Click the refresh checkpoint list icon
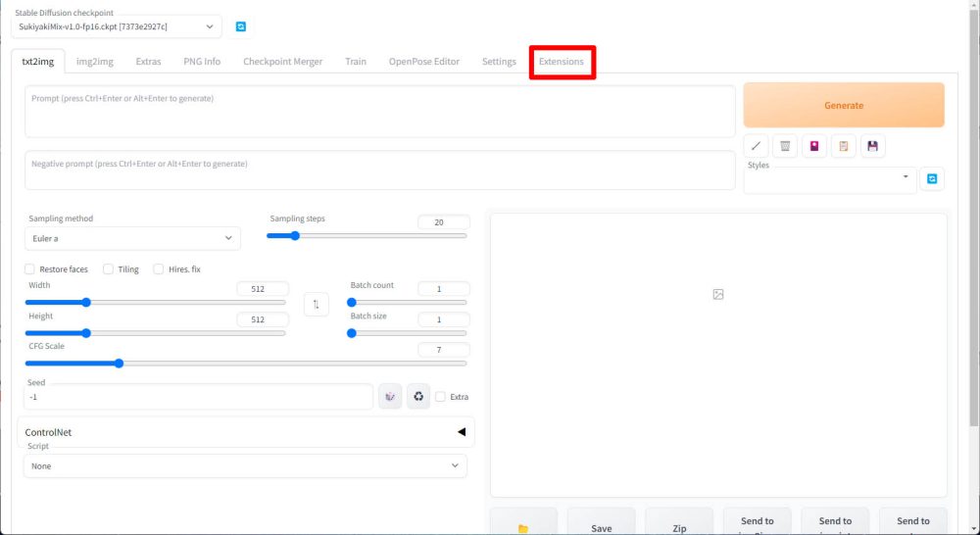 pos(241,26)
